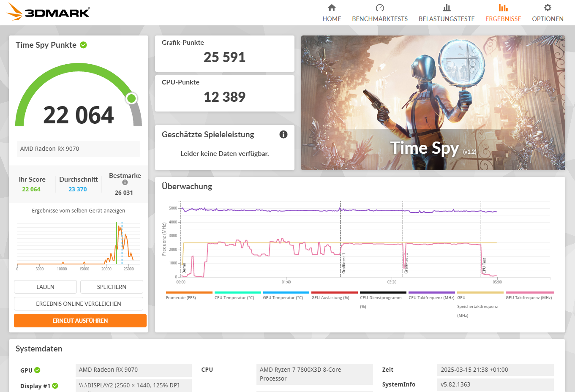Click main score 22 064
Image resolution: width=575 pixels, height=392 pixels.
79,115
